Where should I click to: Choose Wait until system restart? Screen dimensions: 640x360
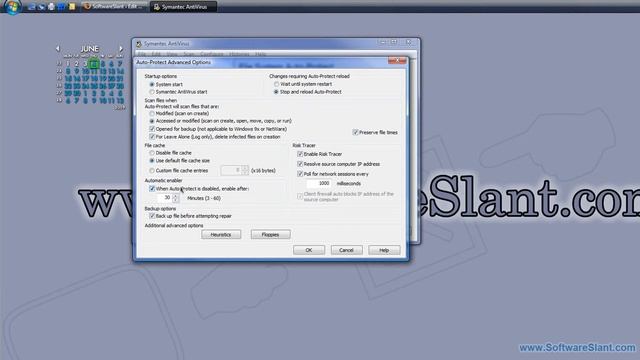(276, 84)
